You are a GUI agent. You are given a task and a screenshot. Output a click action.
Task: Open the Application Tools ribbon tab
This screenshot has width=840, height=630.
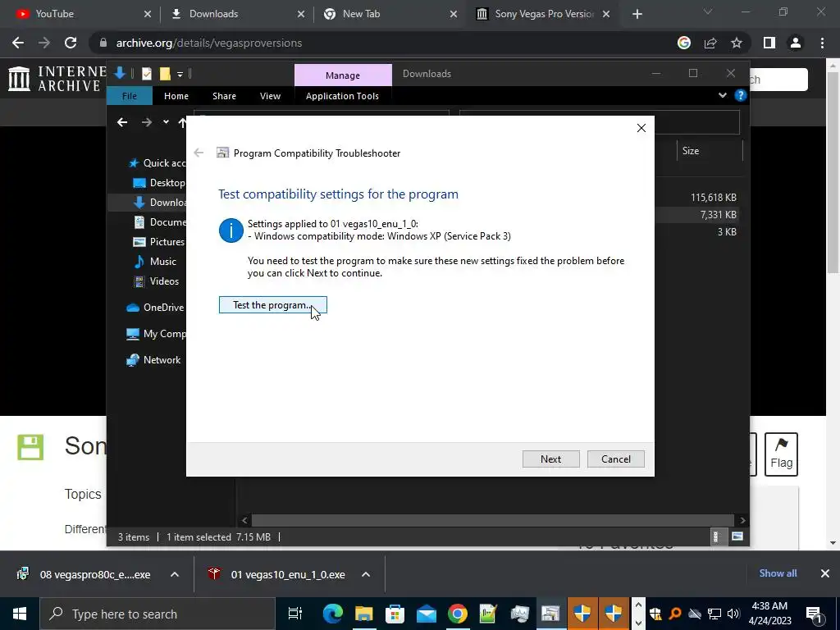[342, 96]
